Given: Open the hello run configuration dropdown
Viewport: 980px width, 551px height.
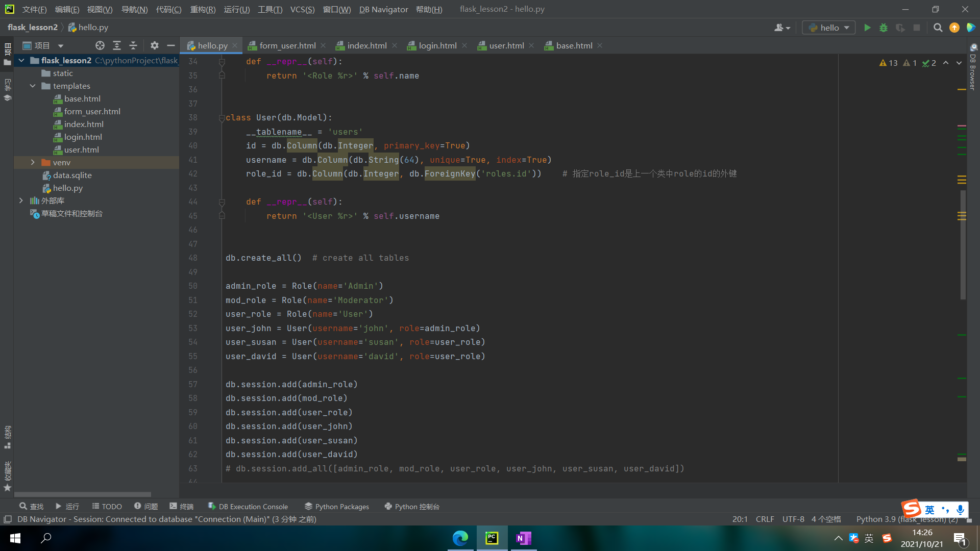Looking at the screenshot, I should (x=829, y=28).
